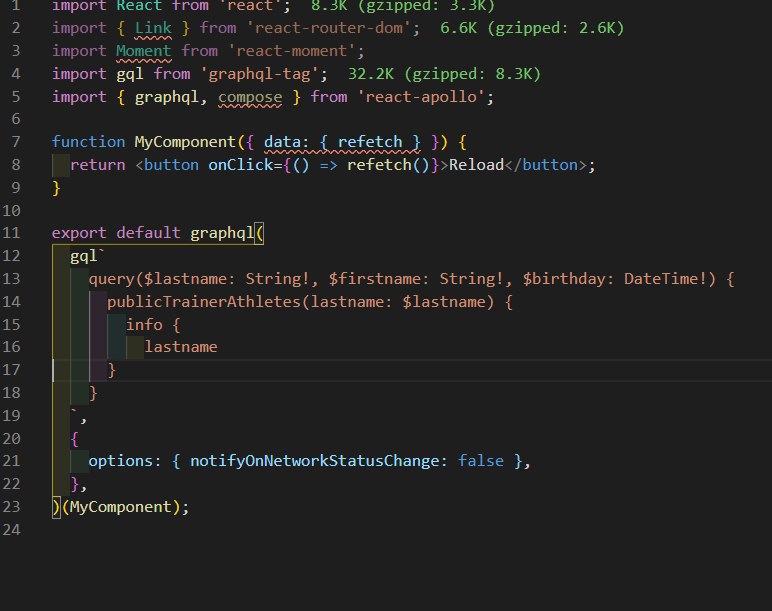Click the 'gql' tag on line 12
772x611 pixels.
[x=84, y=256]
